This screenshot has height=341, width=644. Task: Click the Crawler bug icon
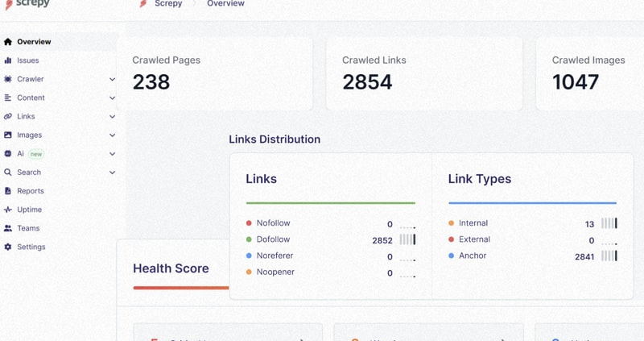point(8,79)
